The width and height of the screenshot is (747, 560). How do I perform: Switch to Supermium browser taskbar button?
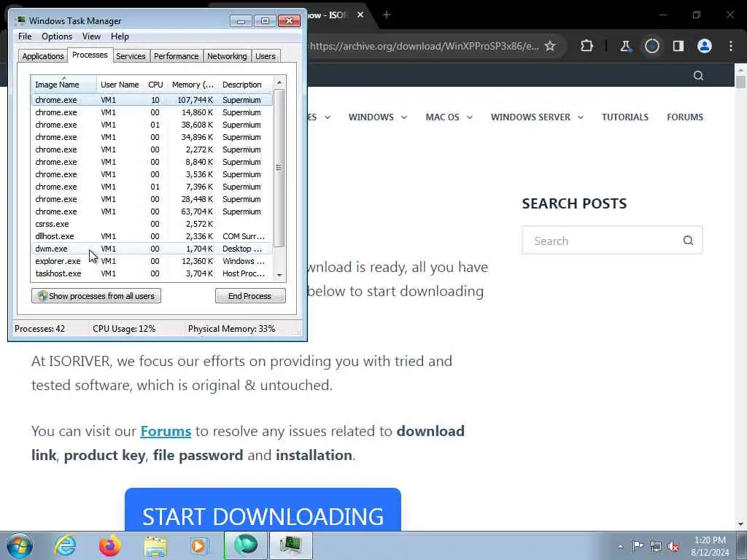[x=245, y=545]
